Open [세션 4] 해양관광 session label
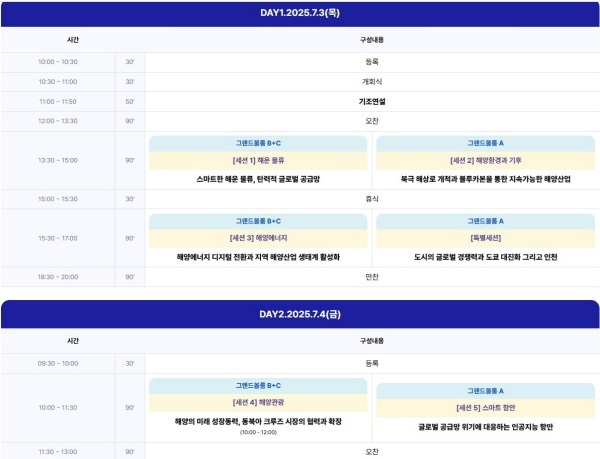The width and height of the screenshot is (600, 459). pyautogui.click(x=258, y=403)
